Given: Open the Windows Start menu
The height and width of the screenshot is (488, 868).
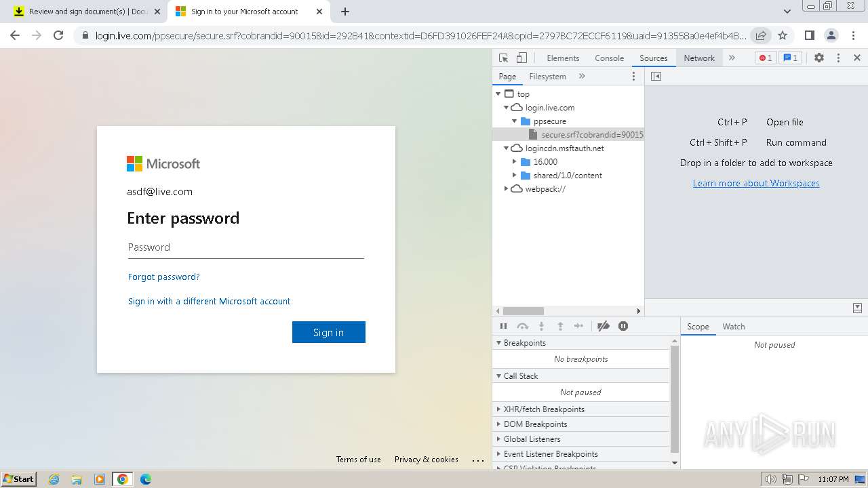Looking at the screenshot, I should (18, 479).
